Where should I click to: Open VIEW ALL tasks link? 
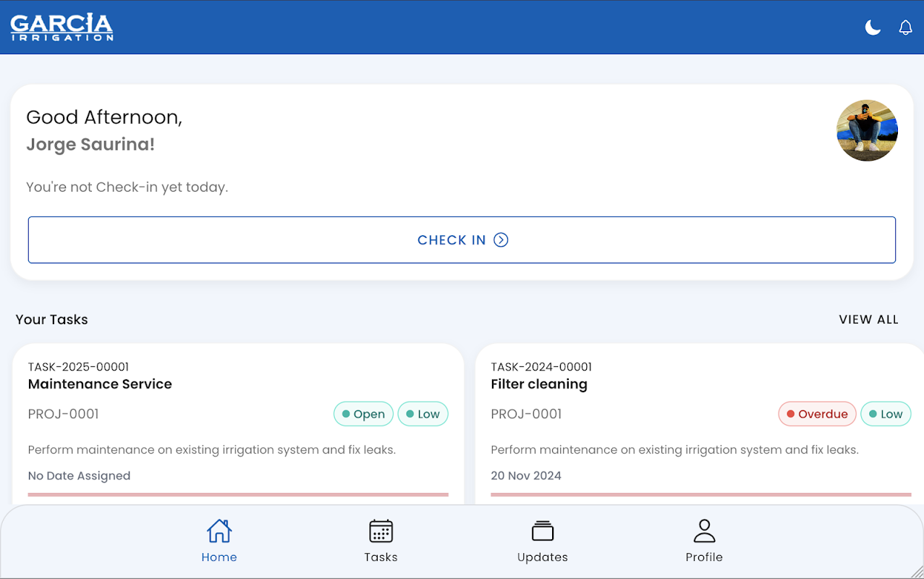(x=868, y=319)
